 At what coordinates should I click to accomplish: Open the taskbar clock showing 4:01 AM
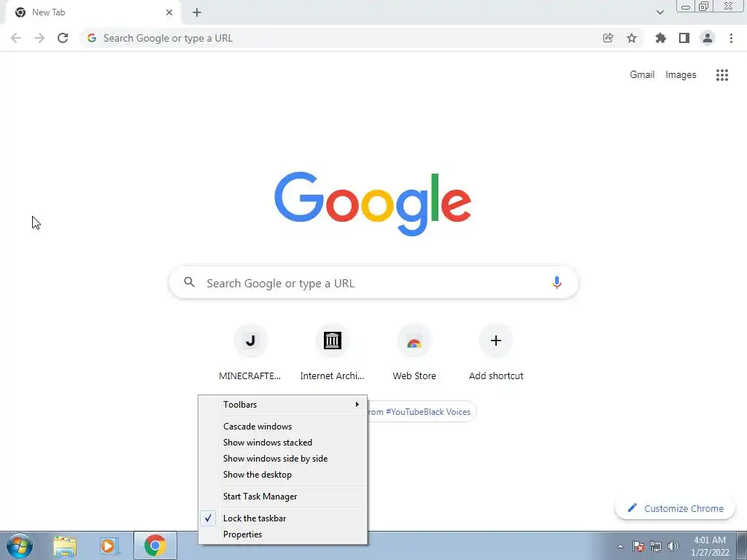(x=710, y=546)
